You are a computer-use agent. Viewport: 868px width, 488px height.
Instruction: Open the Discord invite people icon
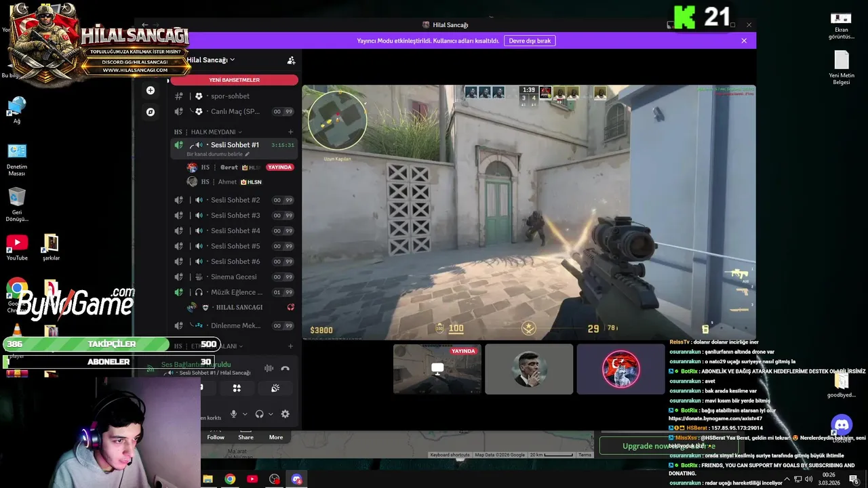coord(291,60)
